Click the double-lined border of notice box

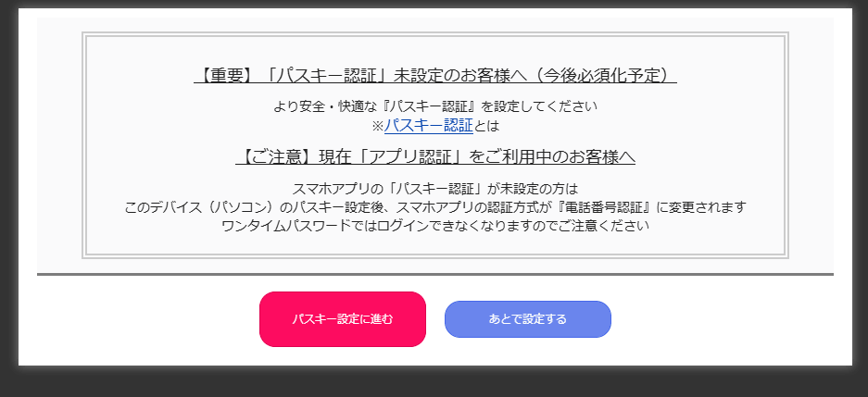(x=435, y=34)
